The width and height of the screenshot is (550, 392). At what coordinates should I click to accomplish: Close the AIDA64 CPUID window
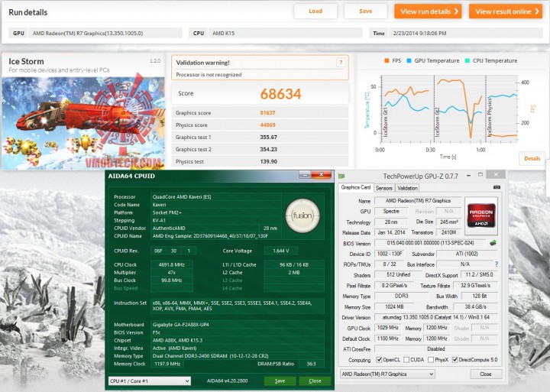click(322, 174)
